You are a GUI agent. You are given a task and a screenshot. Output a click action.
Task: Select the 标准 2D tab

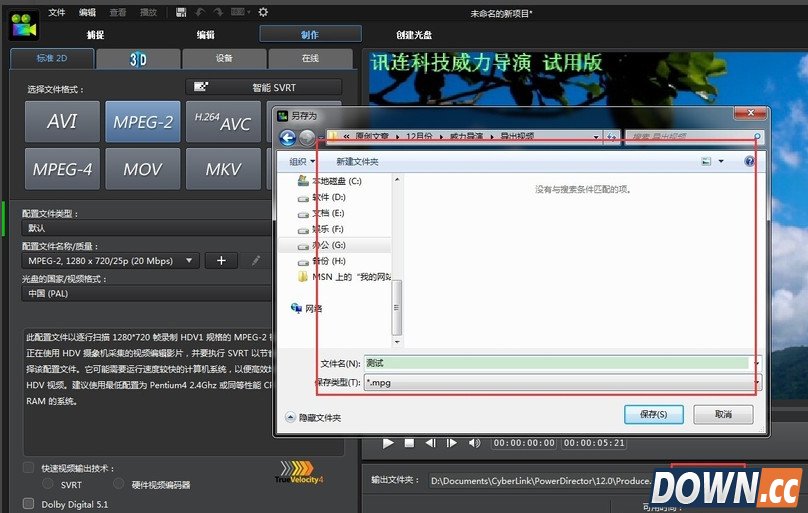click(52, 58)
